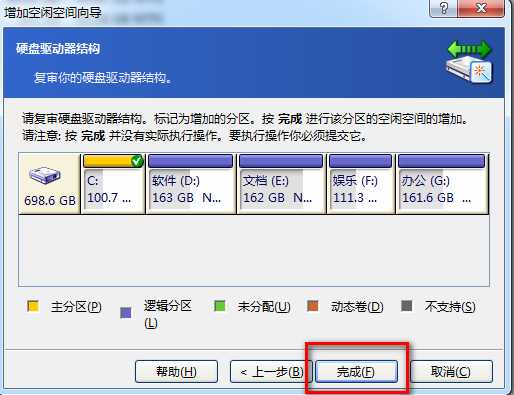Click the 未分配(U) legend label
This screenshot has width=514, height=395.
click(264, 307)
